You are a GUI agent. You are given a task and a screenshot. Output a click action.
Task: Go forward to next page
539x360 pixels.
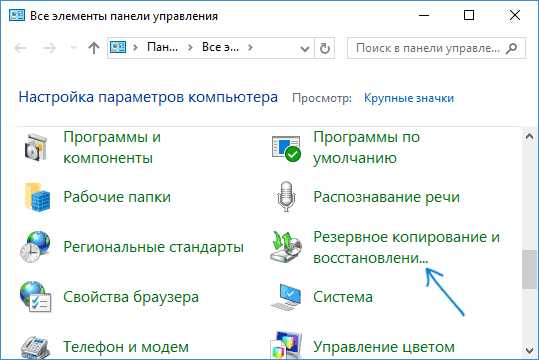click(50, 48)
